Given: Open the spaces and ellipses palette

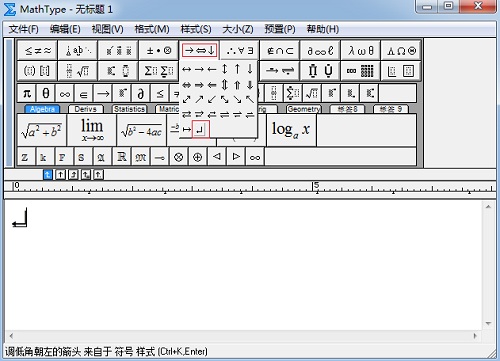Looking at the screenshot, I should 78,51.
